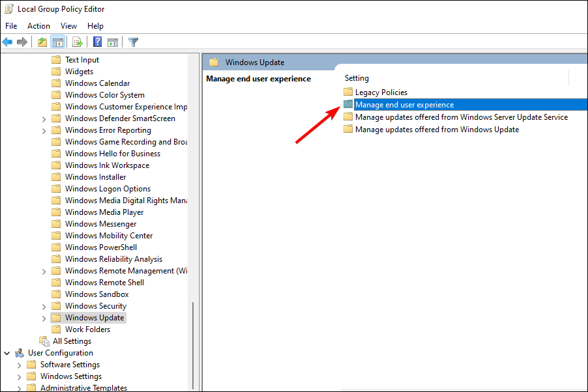The image size is (588, 392).
Task: Select Windows Media Player folder
Action: [x=104, y=212]
